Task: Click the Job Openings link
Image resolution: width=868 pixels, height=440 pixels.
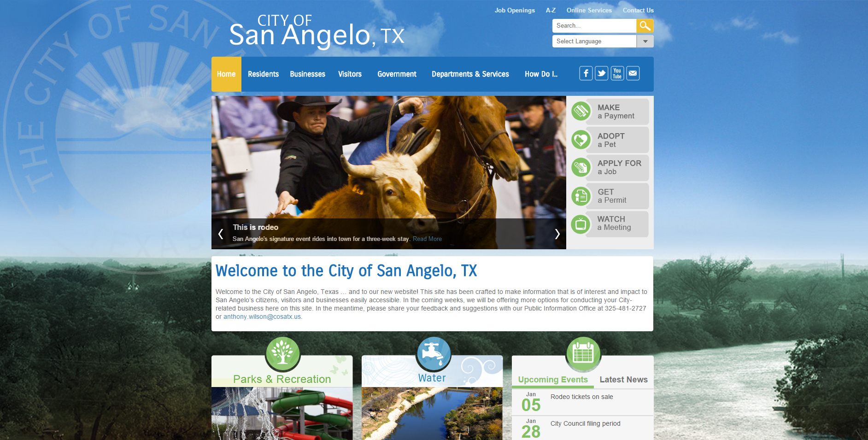Action: click(515, 10)
